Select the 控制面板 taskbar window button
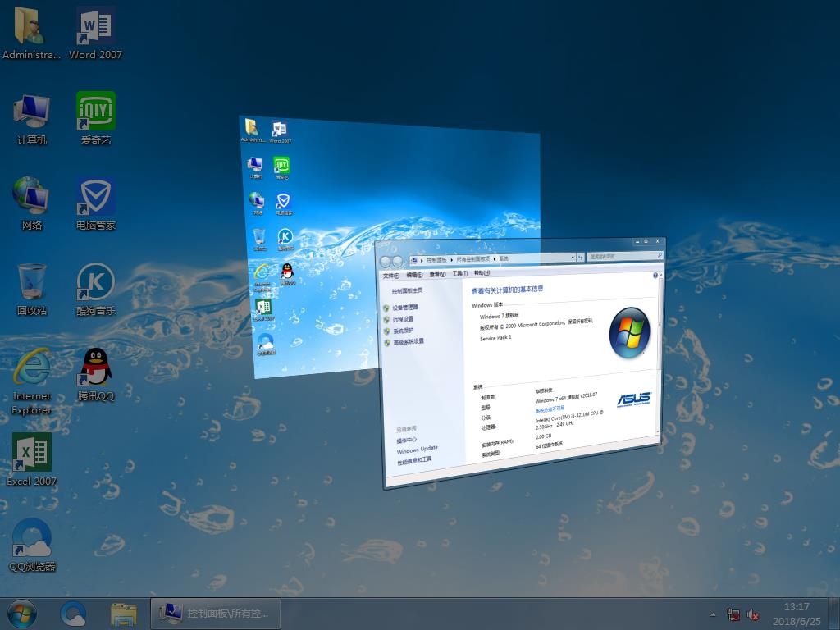 click(216, 613)
